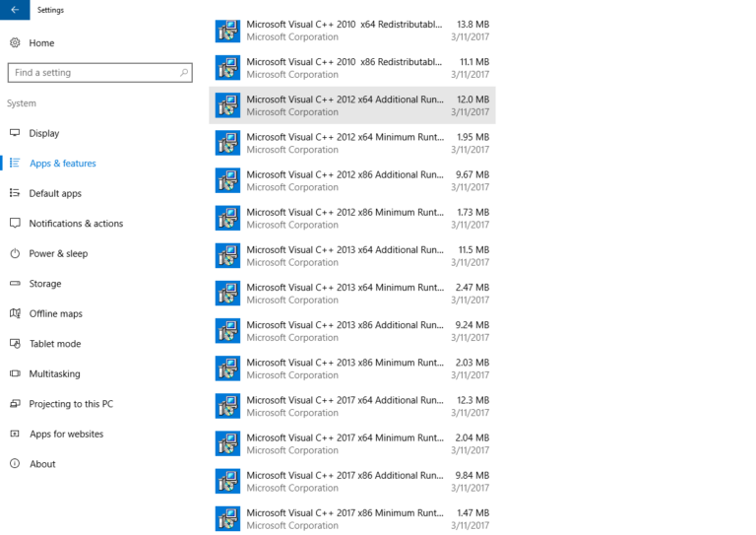Click the Home gear icon
This screenshot has height=535, width=756.
(15, 42)
